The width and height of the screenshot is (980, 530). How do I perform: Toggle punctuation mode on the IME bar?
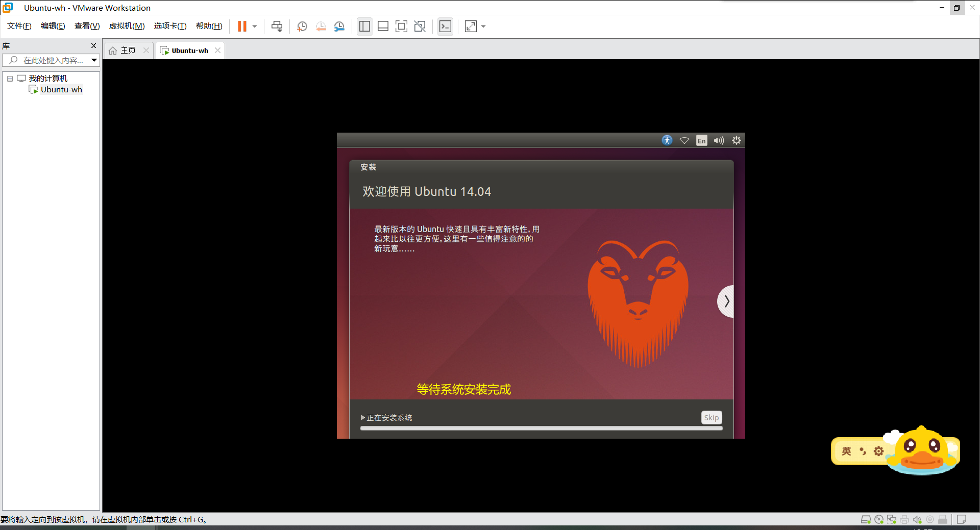(863, 451)
